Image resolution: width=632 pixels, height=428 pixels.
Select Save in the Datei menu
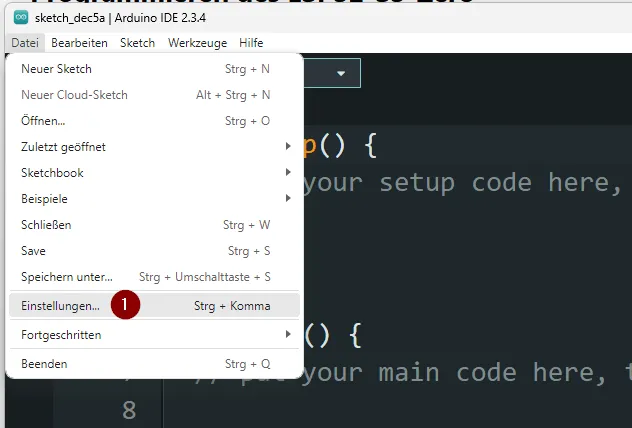pos(33,251)
